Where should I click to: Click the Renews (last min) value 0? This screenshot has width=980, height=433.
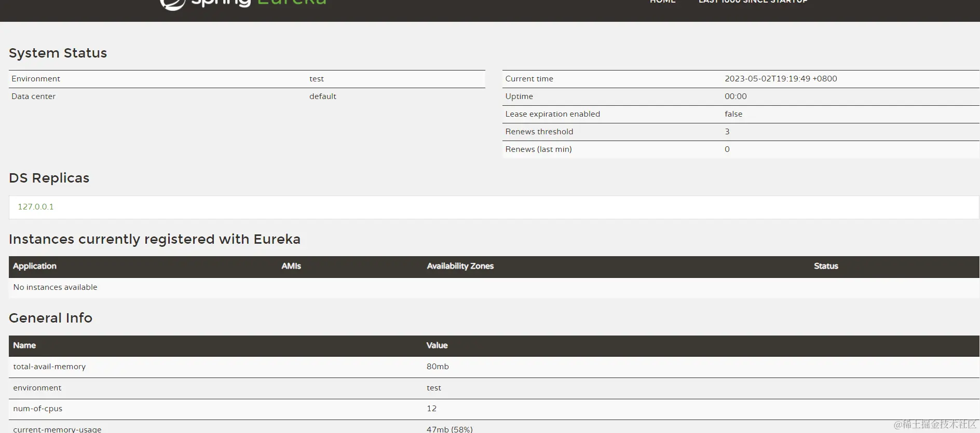727,149
